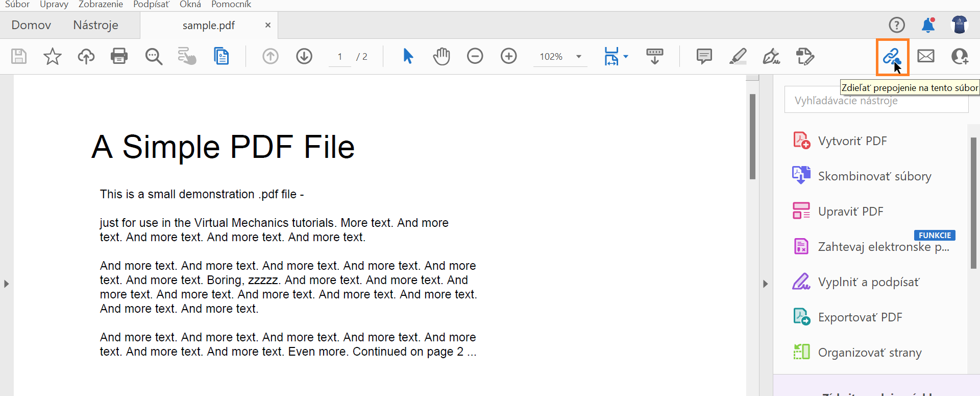Open the 102% zoom level dropdown
This screenshot has height=396, width=980.
point(579,57)
